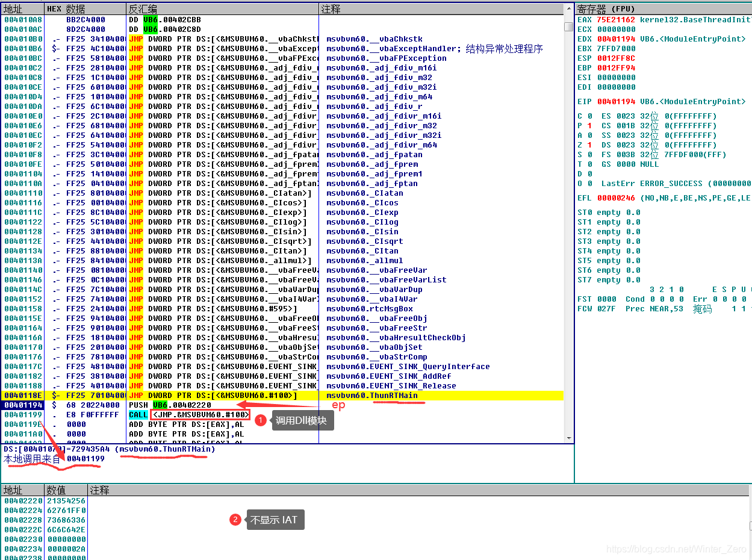Screen dimensions: 752x560
Task: Select the highlighted row at address 0040118E
Action: (x=282, y=396)
